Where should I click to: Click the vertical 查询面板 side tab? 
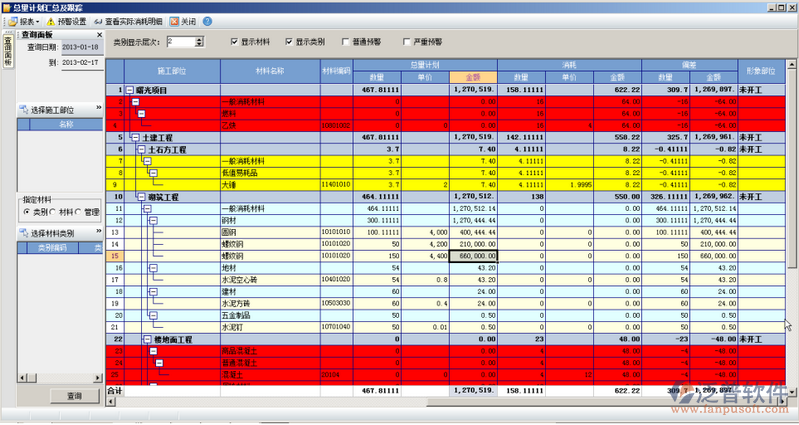point(7,52)
